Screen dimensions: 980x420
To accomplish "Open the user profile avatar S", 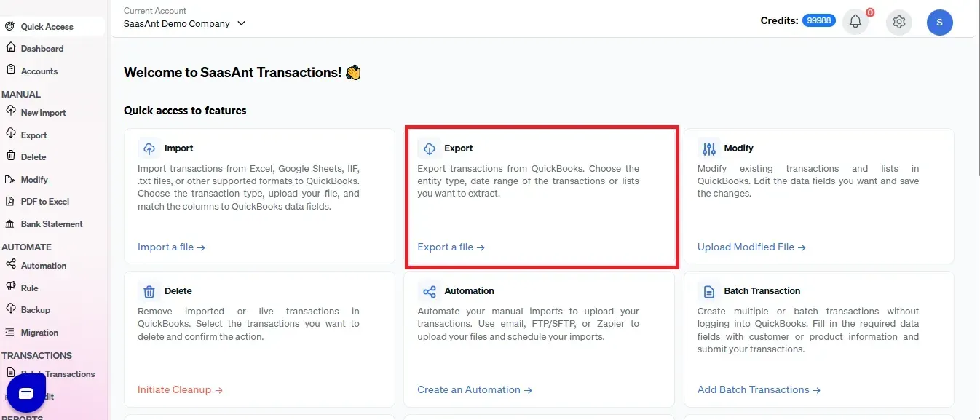I will (x=940, y=22).
